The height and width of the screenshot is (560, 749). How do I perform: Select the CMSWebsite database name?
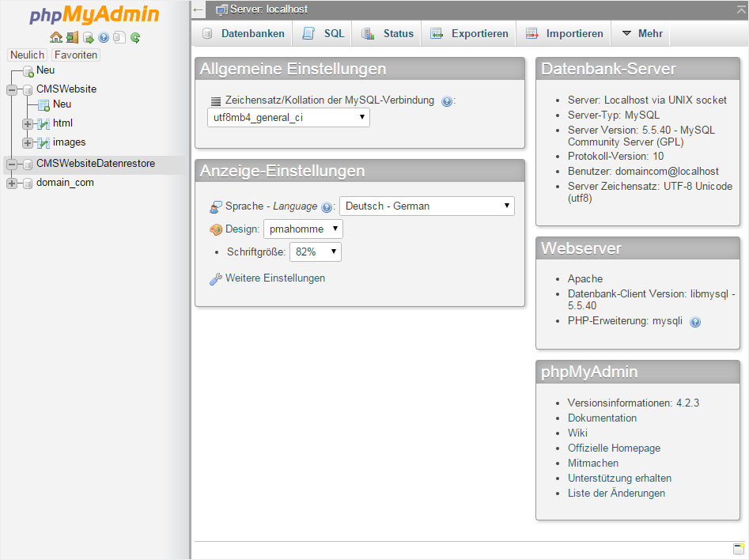(66, 89)
